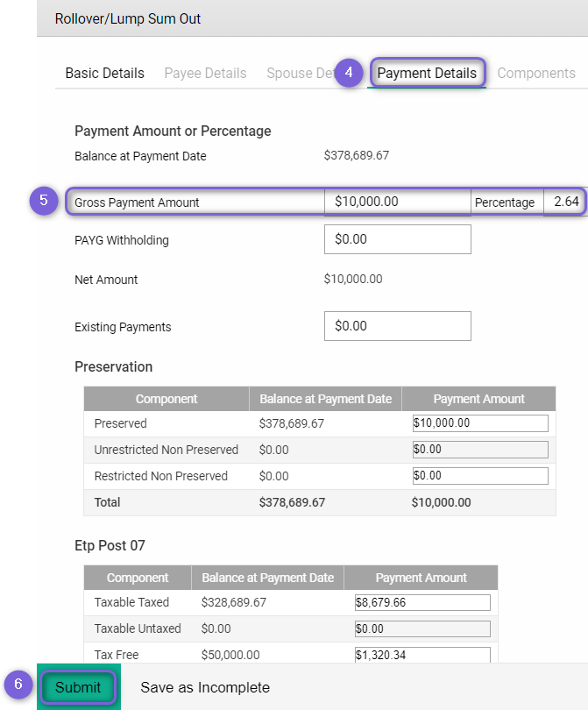Edit the Preserved payment amount field
The height and width of the screenshot is (710, 588).
479,423
